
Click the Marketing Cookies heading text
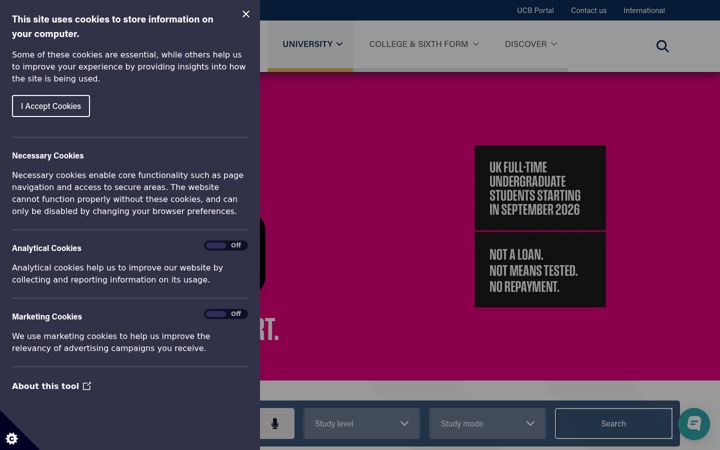click(47, 317)
